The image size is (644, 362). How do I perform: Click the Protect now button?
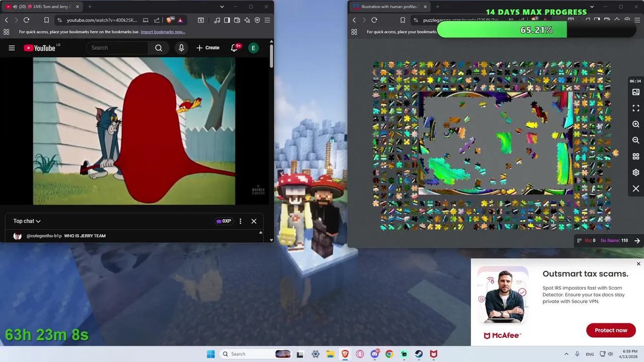611,330
